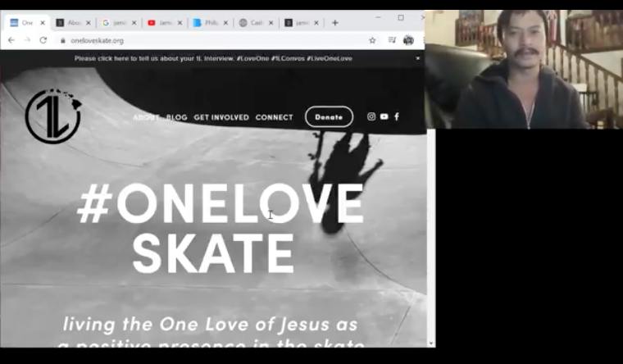This screenshot has height=364, width=623.
Task: Open the Chrome profile avatar
Action: pos(408,40)
